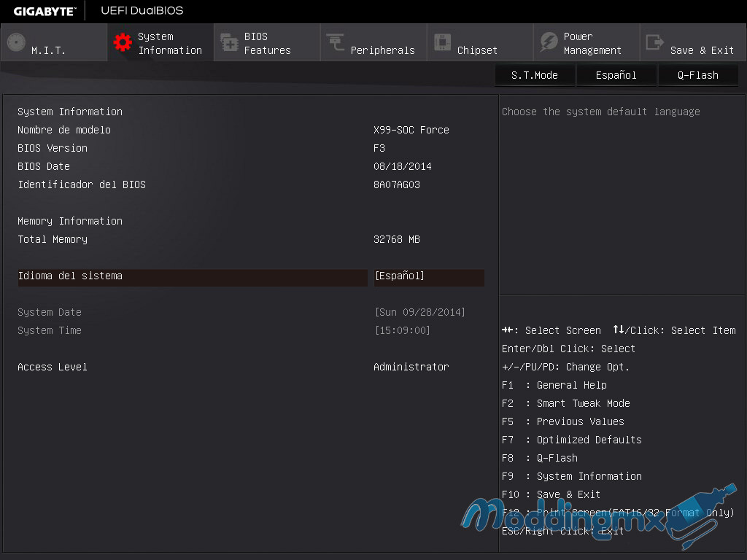Select the Idioma del sistema row
This screenshot has width=747, height=560.
(x=193, y=278)
